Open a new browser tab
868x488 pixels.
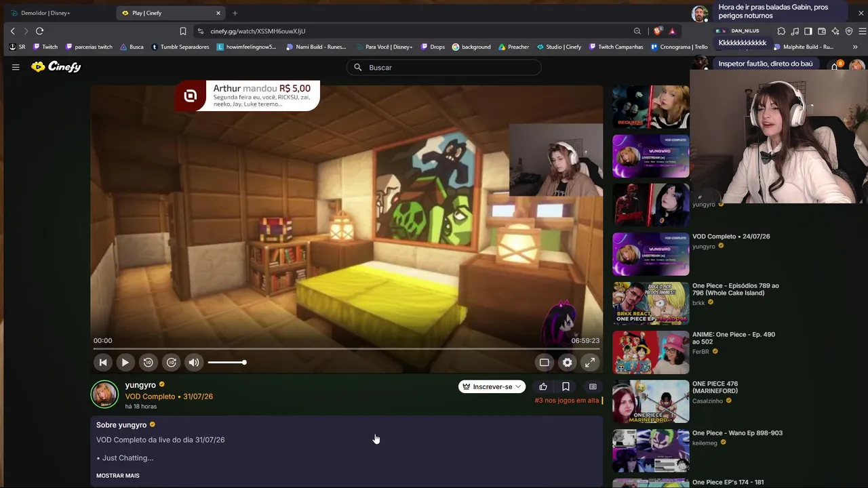pyautogui.click(x=235, y=13)
